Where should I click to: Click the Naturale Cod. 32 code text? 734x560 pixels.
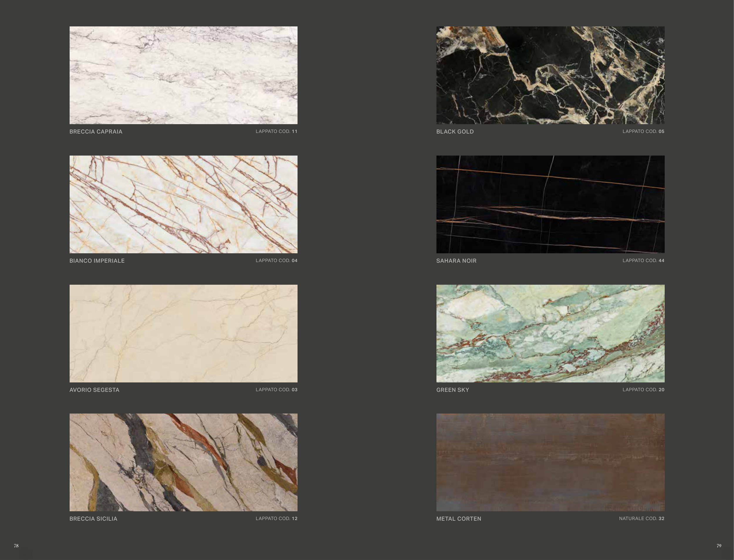coord(641,518)
